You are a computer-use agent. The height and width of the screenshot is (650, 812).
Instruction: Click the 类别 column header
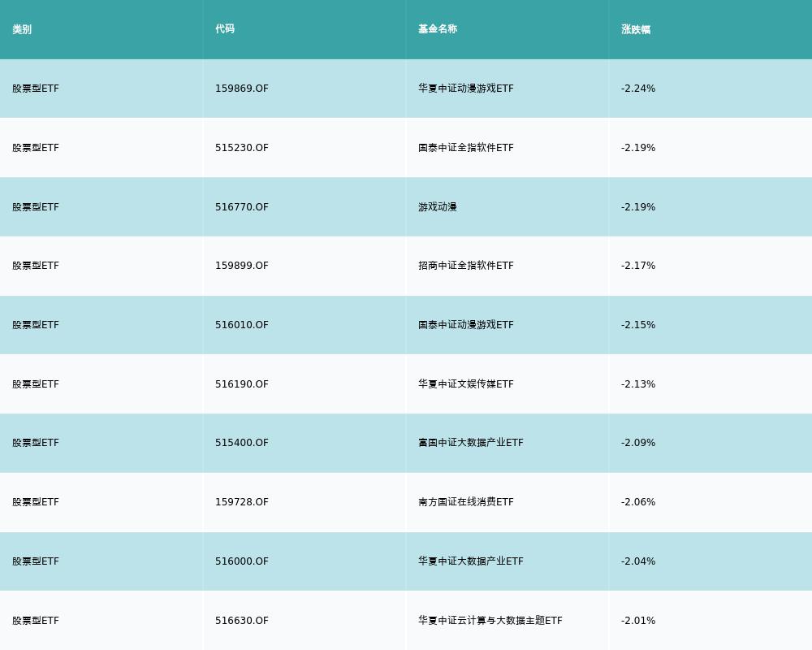click(x=22, y=29)
